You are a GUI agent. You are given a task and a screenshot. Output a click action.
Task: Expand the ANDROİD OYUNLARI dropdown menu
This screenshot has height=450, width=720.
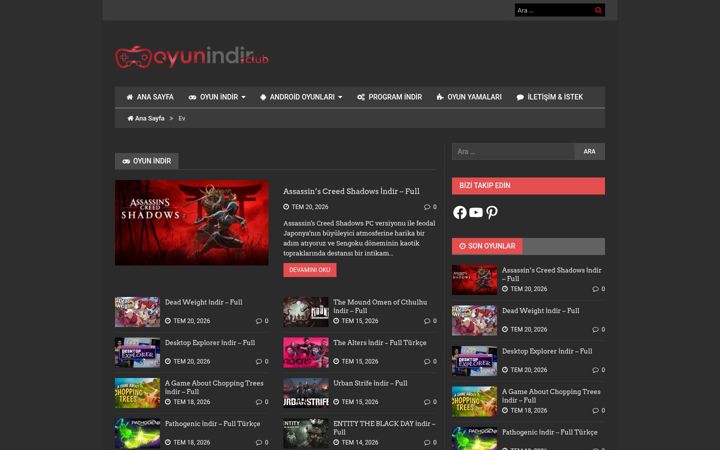pos(301,97)
